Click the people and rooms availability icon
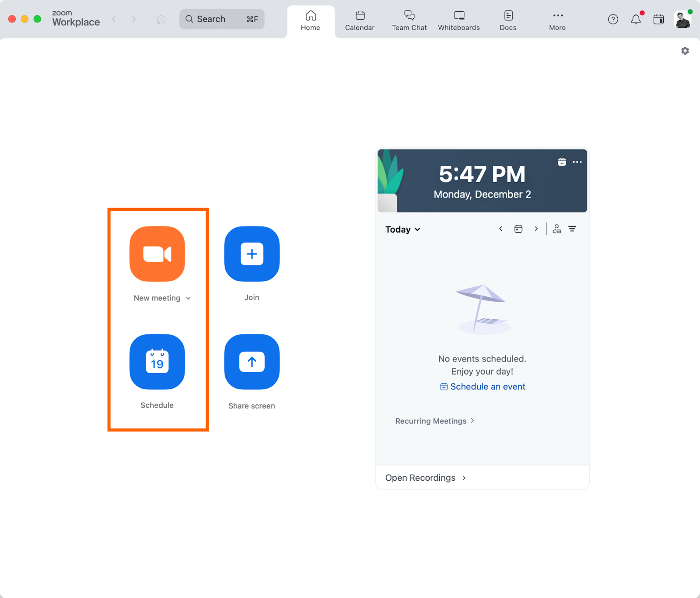Image resolution: width=700 pixels, height=598 pixels. [x=557, y=229]
